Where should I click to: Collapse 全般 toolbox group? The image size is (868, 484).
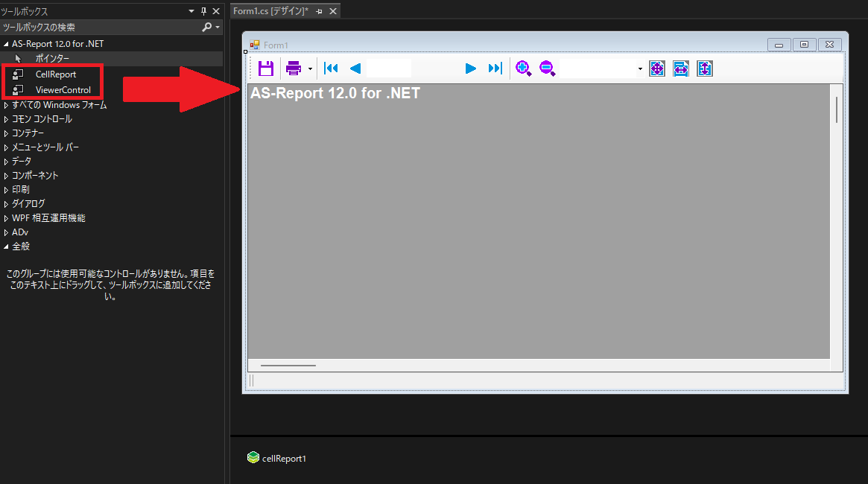(x=6, y=246)
